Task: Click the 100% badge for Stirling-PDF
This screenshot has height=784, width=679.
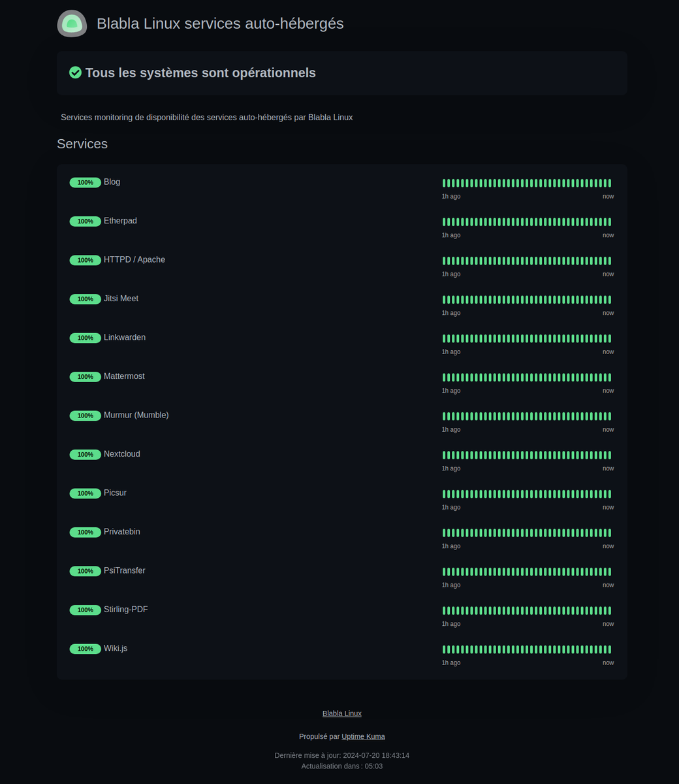Action: pyautogui.click(x=86, y=610)
